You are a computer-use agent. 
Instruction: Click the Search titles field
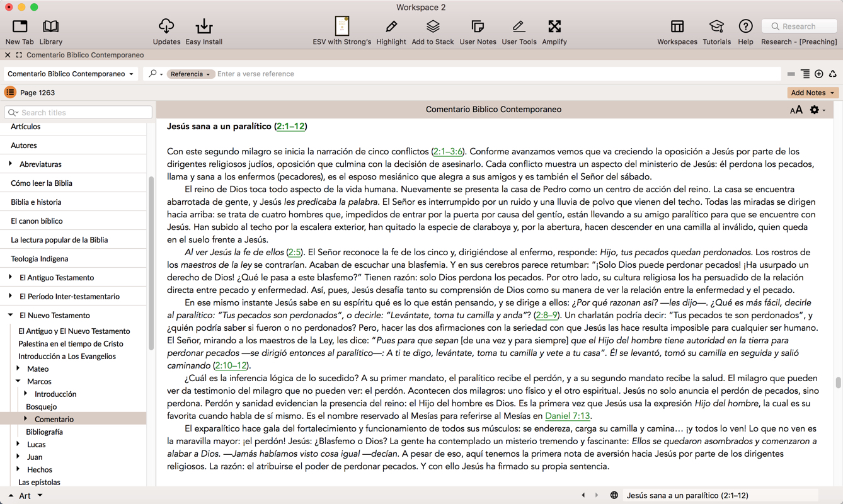point(78,113)
